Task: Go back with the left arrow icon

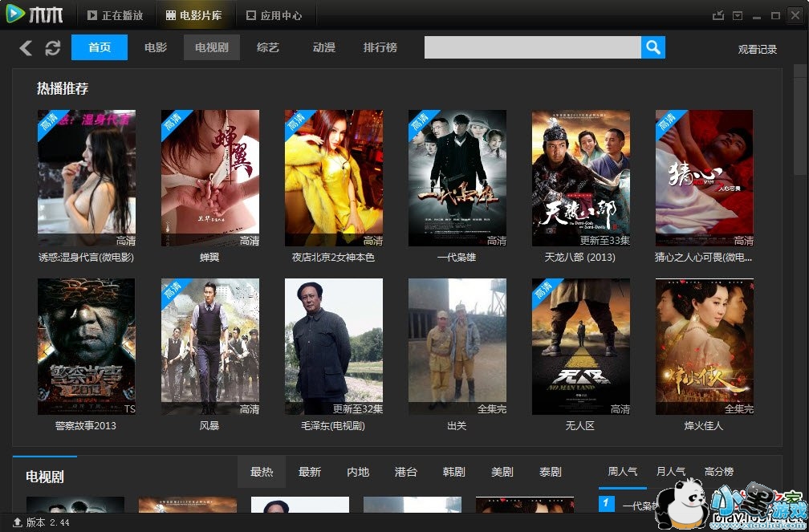Action: 26,48
